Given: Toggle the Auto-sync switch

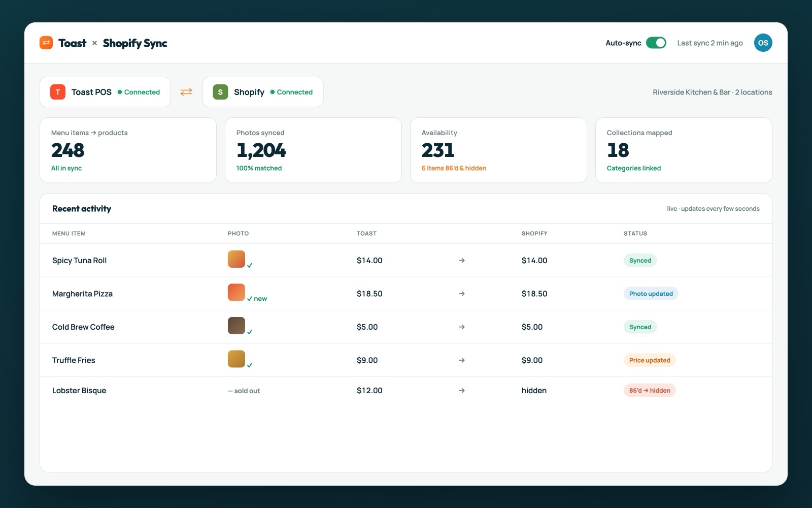Looking at the screenshot, I should pos(656,43).
